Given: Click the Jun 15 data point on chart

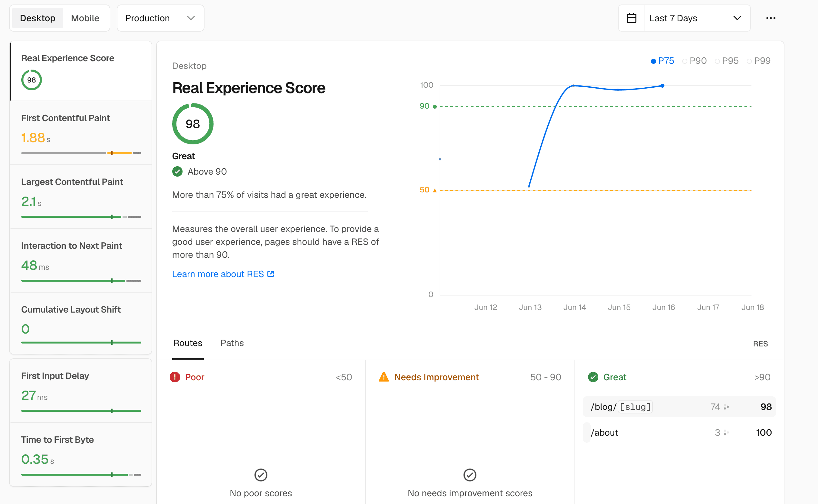Looking at the screenshot, I should pyautogui.click(x=618, y=90).
